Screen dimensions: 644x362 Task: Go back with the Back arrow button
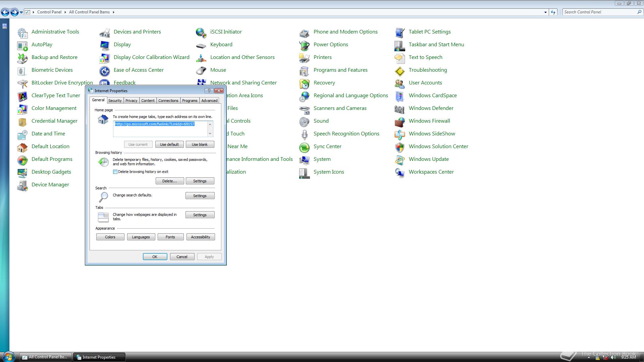pos(5,12)
